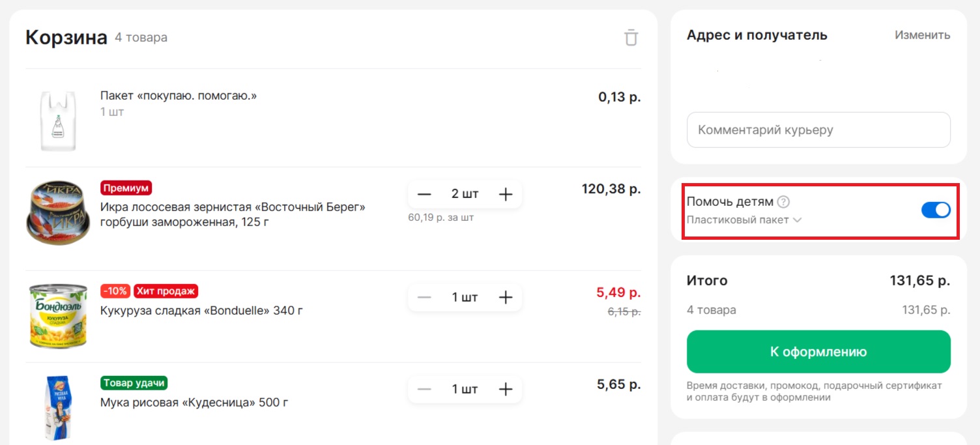Increase caviar quantity with plus icon

[506, 194]
